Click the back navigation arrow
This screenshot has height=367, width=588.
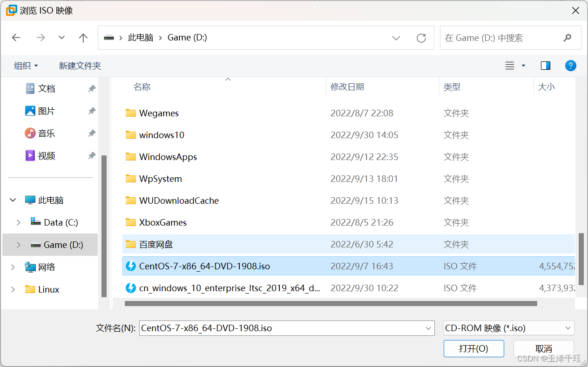16,38
